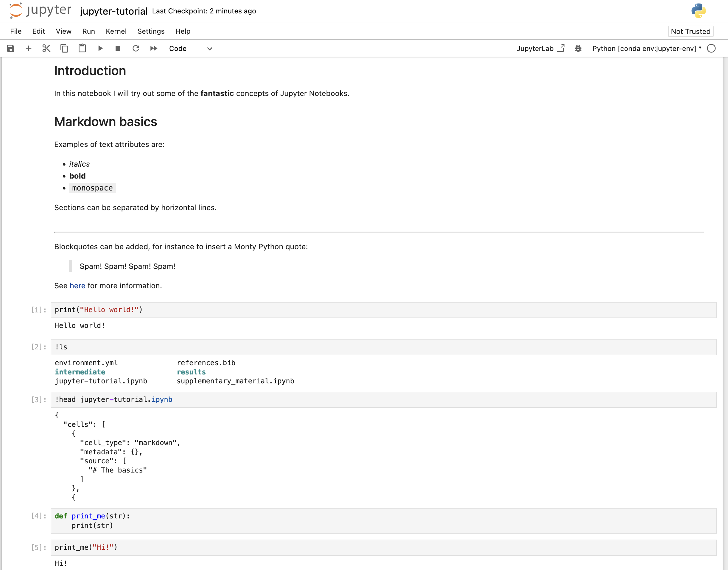
Task: Open the Kernel menu
Action: [x=116, y=31]
